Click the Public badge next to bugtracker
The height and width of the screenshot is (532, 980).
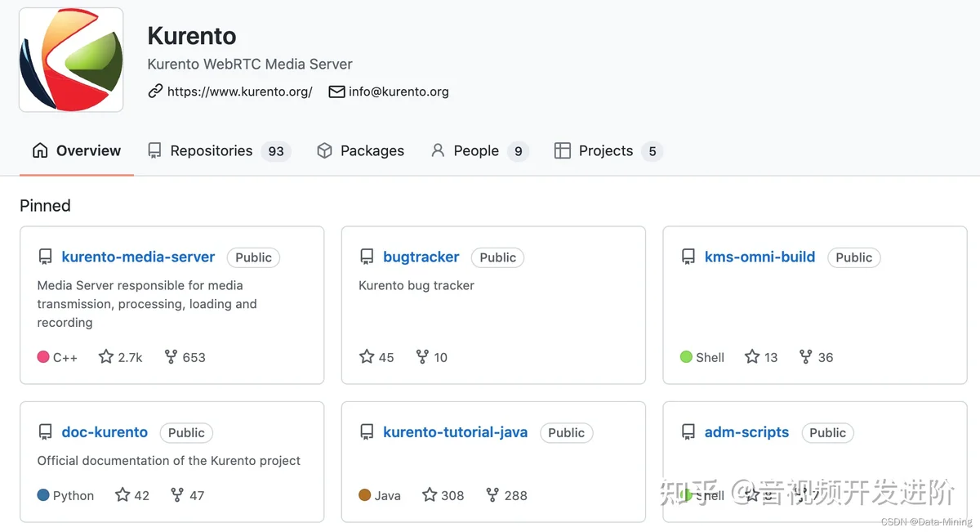click(x=497, y=257)
